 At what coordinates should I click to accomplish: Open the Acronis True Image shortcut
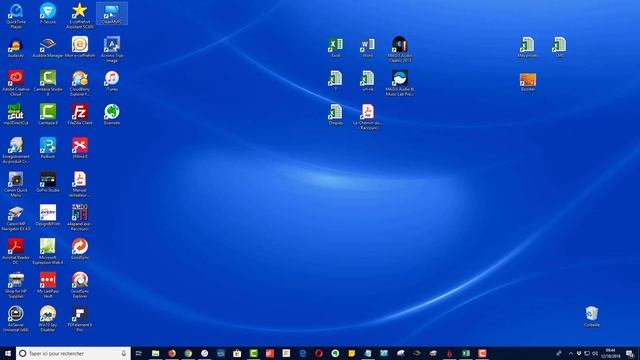click(x=112, y=49)
